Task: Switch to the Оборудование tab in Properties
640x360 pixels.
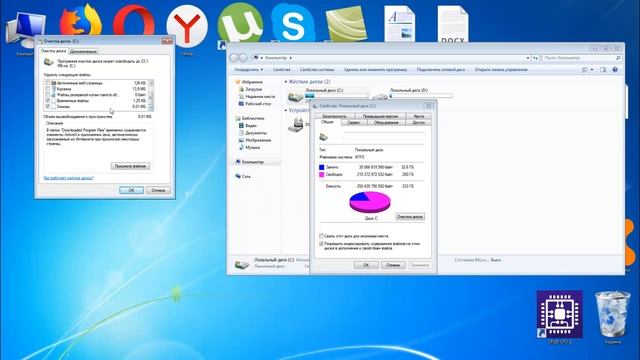Action: (386, 122)
